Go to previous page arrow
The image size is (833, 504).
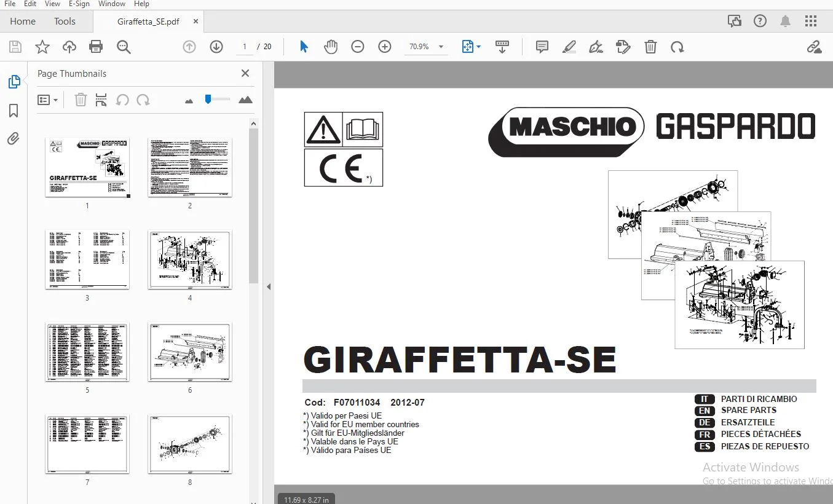(189, 47)
